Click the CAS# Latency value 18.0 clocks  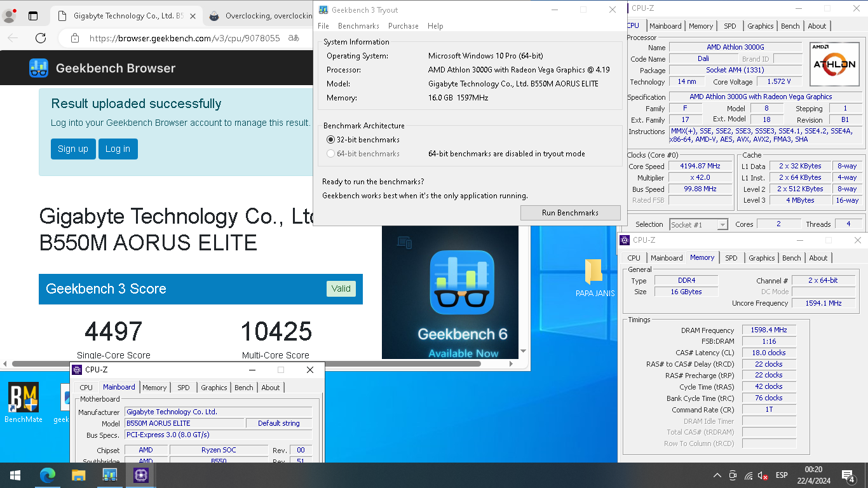769,353
